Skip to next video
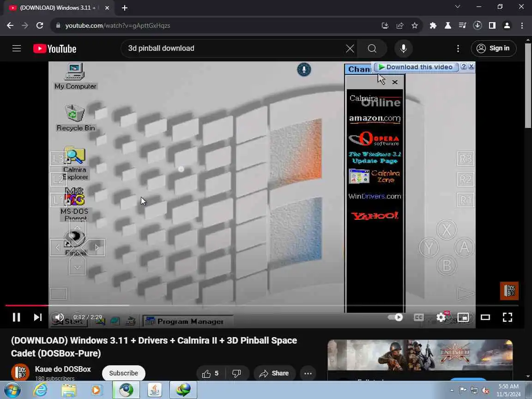Image resolution: width=532 pixels, height=399 pixels. pos(37,317)
